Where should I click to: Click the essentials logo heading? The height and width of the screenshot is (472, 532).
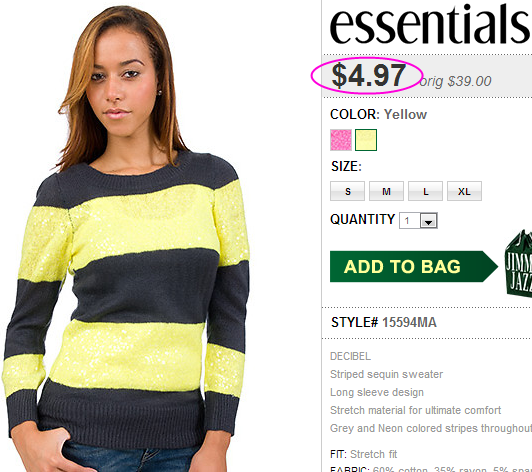430,24
